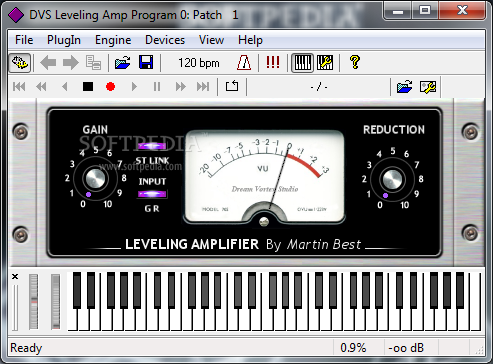Screen dimensions: 493x364
Task: Click the yellow question mark help icon
Action: (355, 62)
